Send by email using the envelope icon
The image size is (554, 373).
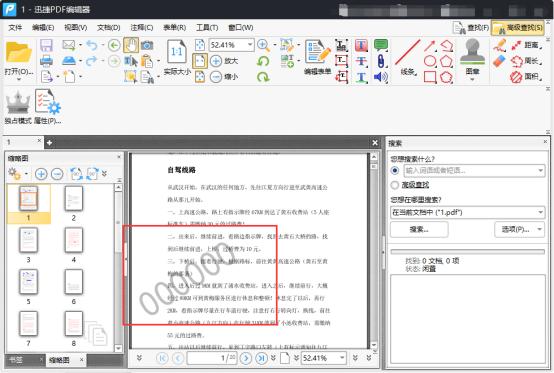point(69,45)
